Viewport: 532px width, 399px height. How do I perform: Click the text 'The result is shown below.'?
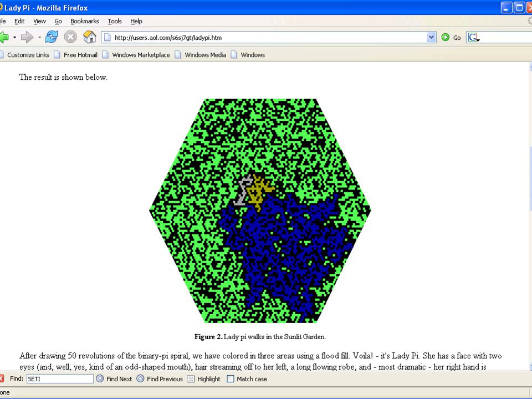click(63, 77)
